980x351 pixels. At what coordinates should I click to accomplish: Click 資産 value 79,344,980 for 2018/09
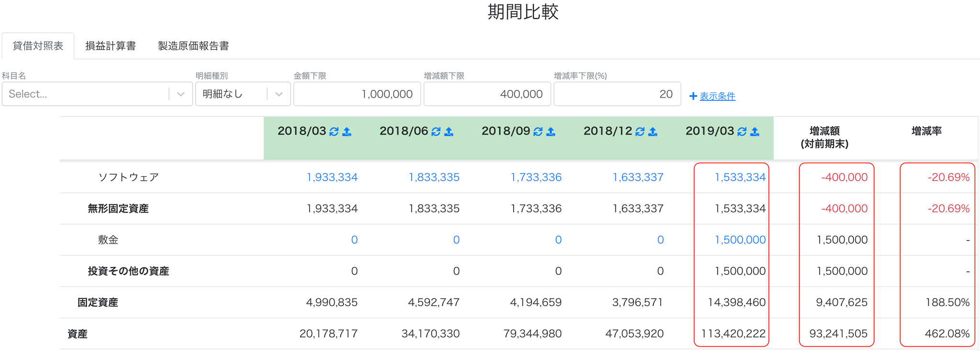533,334
